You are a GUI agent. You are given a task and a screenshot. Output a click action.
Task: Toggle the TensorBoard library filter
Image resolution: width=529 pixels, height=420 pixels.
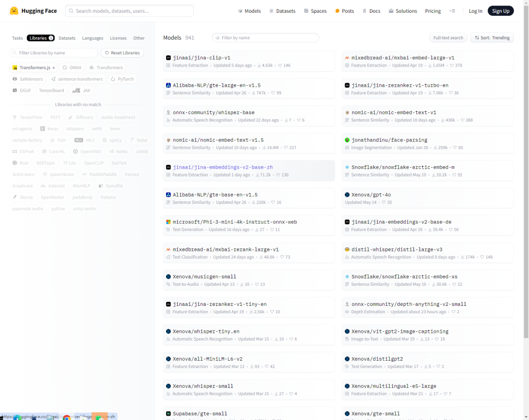point(51,91)
